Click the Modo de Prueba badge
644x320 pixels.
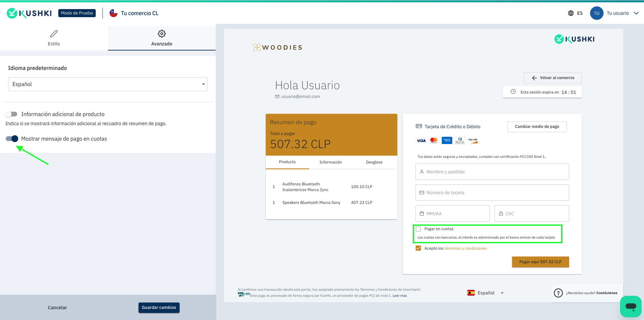click(x=77, y=13)
